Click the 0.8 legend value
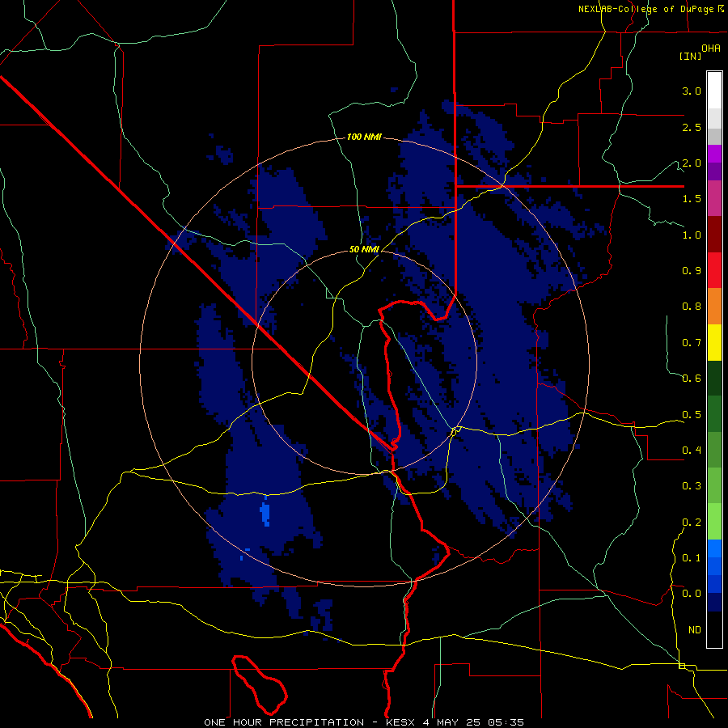 692,307
